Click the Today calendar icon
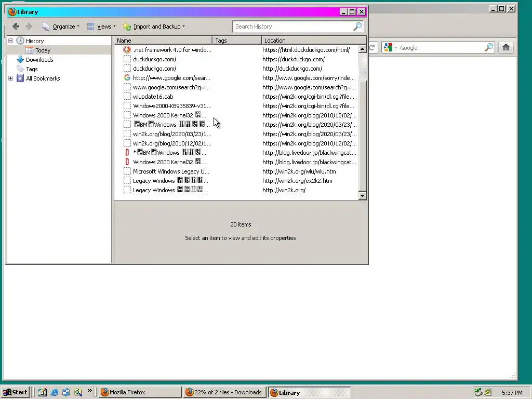 click(x=30, y=50)
